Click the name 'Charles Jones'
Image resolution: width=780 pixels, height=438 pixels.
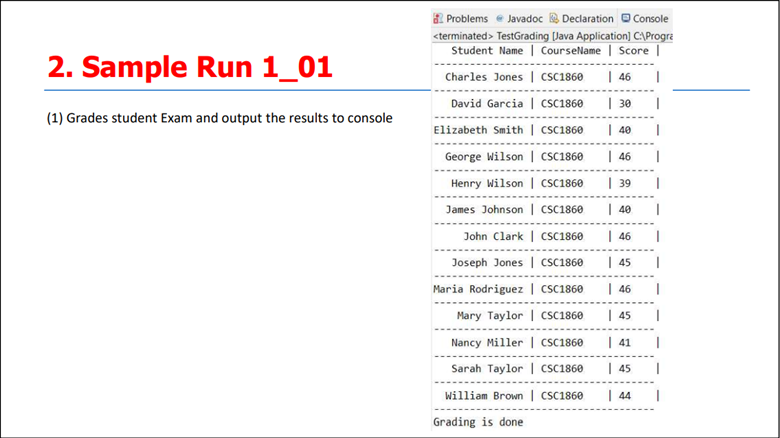[484, 77]
